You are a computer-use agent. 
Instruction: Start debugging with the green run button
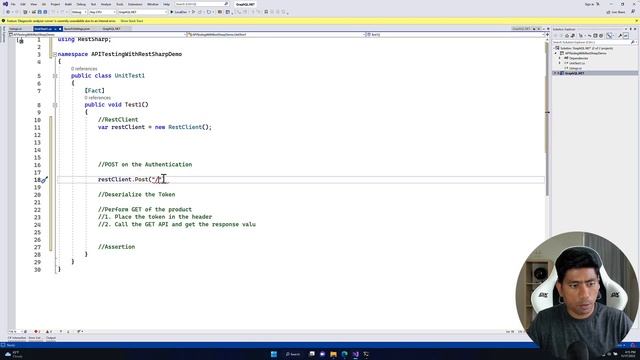pyautogui.click(x=180, y=12)
